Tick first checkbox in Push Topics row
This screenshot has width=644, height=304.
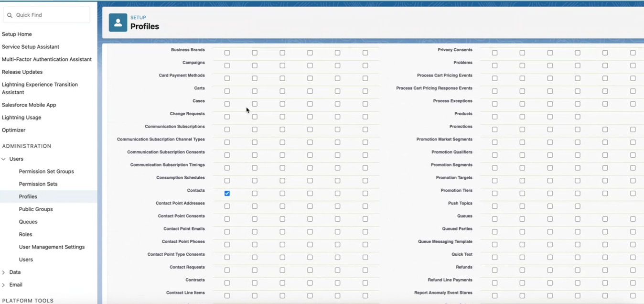coord(494,206)
